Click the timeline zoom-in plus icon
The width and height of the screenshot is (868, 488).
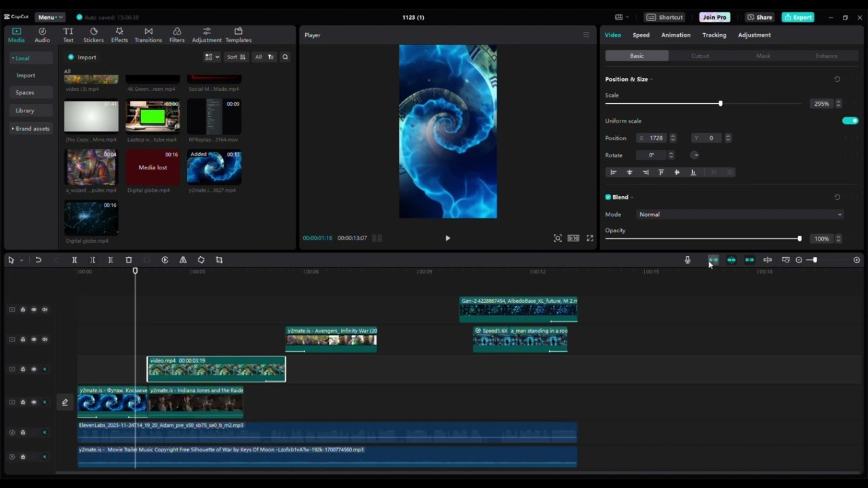coord(856,260)
